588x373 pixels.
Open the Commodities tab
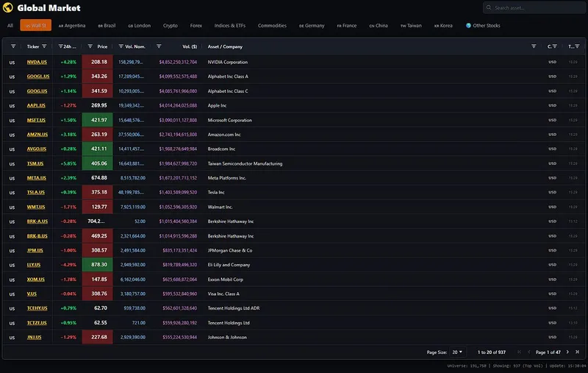(272, 26)
